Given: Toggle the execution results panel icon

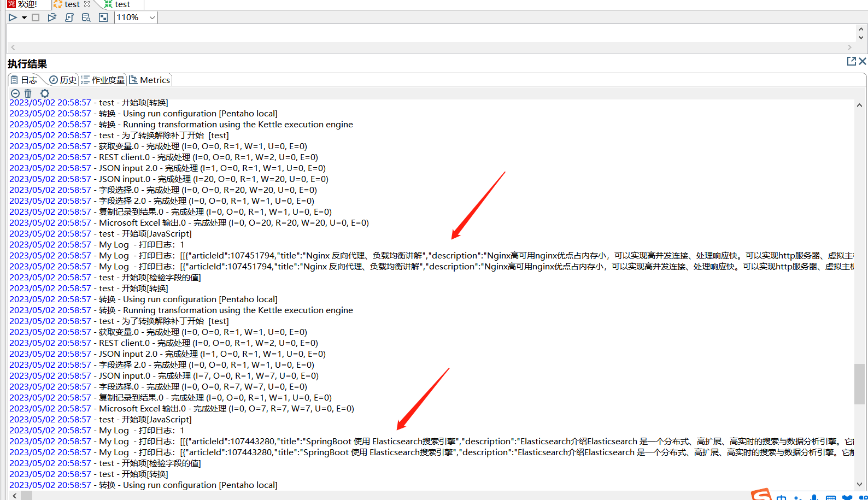Looking at the screenshot, I should pyautogui.click(x=103, y=17).
